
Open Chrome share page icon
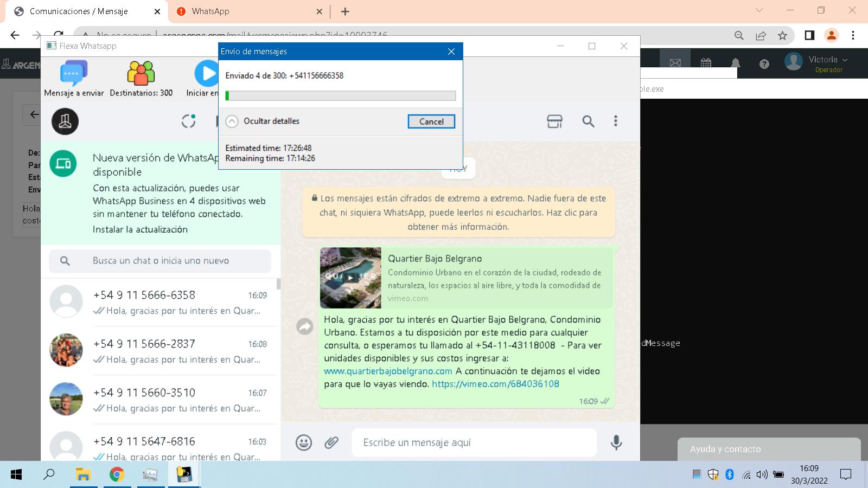pos(761,35)
